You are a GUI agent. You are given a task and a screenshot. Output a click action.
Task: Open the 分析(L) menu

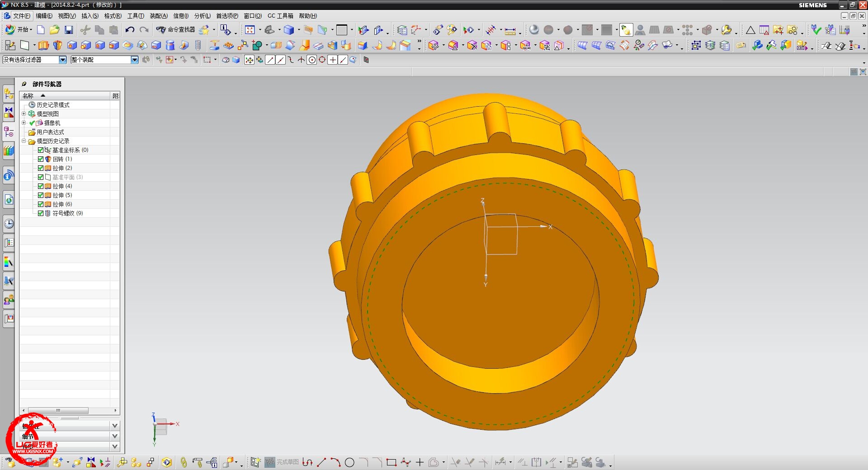(x=202, y=16)
